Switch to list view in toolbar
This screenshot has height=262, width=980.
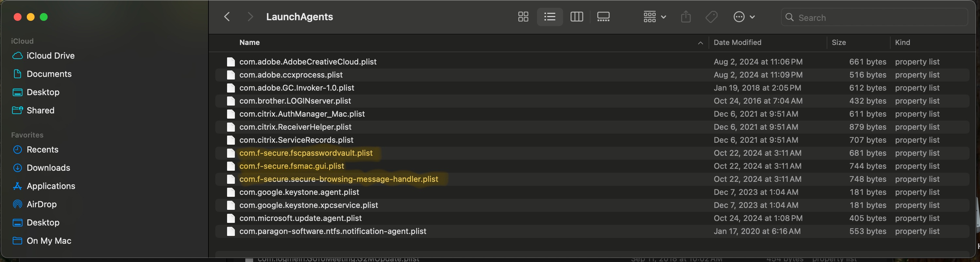550,17
